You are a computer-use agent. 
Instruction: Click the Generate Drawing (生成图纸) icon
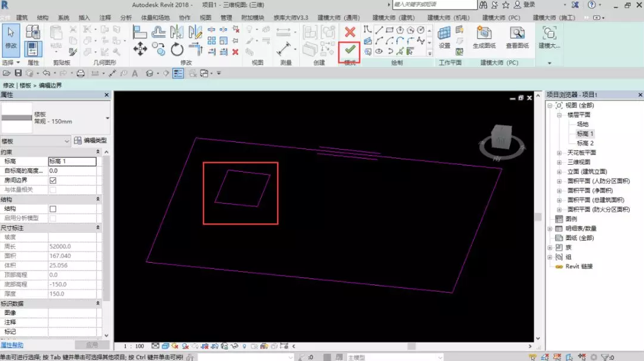tap(484, 37)
